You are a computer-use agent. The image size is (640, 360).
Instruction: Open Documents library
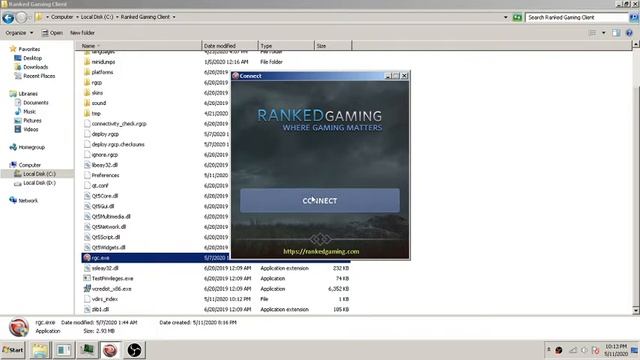(36, 102)
